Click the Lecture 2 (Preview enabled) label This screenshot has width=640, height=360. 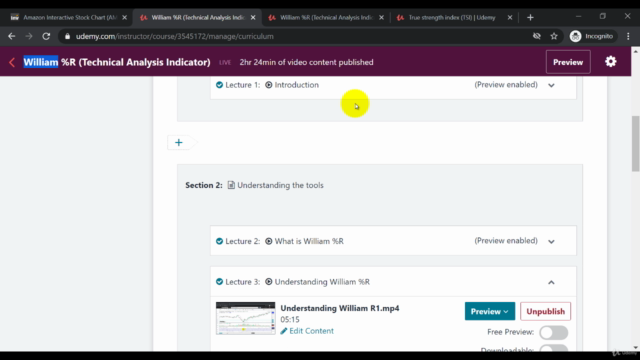pyautogui.click(x=506, y=241)
